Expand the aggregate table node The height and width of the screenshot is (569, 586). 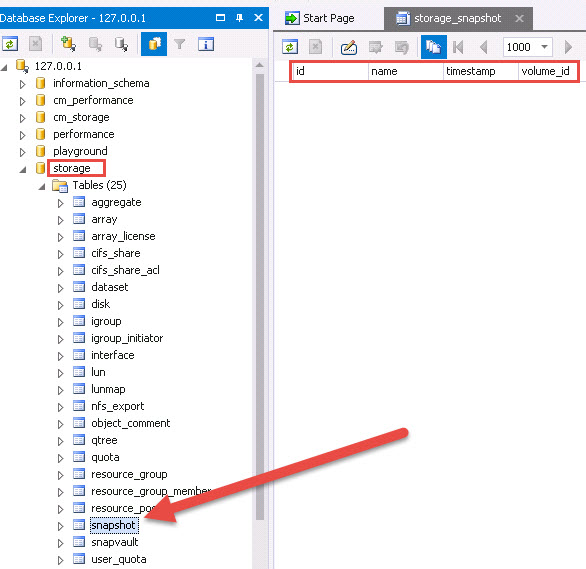pyautogui.click(x=61, y=203)
